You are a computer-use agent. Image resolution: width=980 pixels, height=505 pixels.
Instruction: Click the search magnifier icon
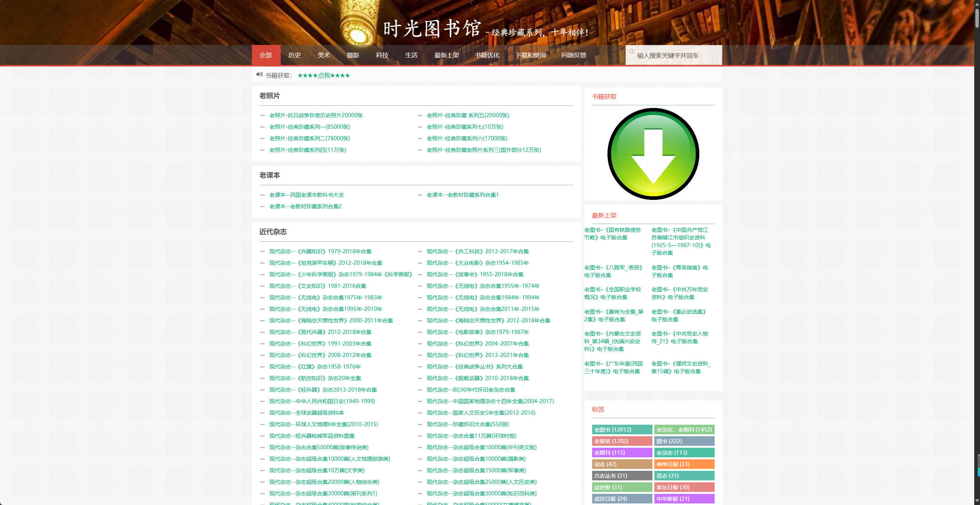[x=632, y=51]
